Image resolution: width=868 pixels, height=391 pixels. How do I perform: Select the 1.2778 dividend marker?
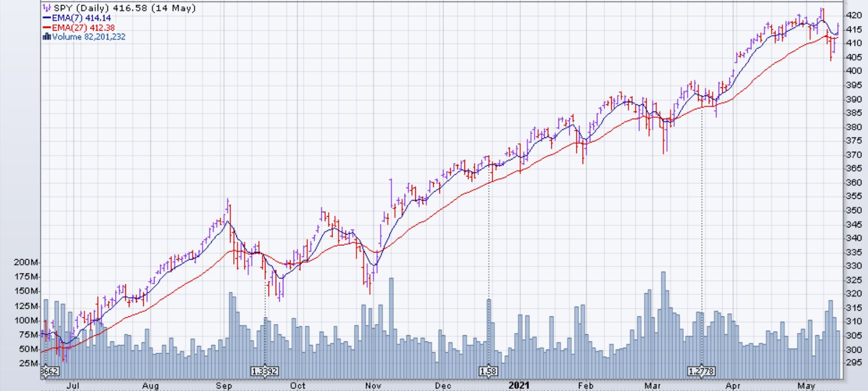(x=701, y=371)
